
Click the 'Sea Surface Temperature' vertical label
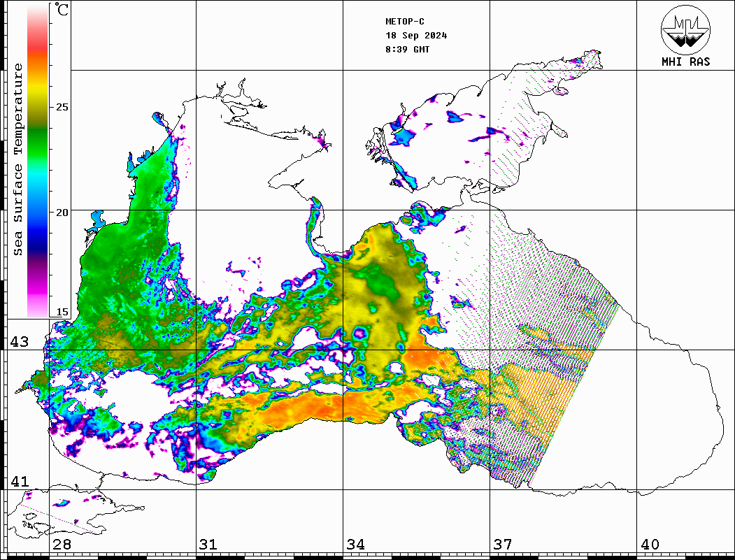17,159
